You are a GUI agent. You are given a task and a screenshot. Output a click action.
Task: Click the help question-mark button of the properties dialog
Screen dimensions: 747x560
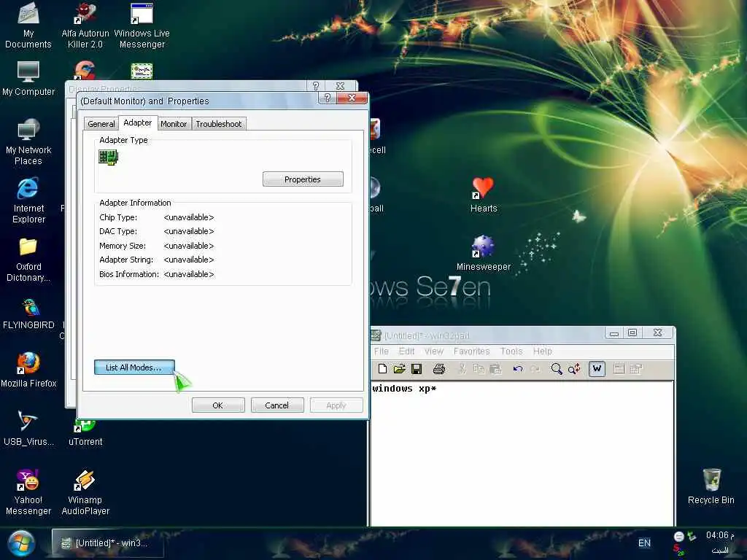click(327, 98)
